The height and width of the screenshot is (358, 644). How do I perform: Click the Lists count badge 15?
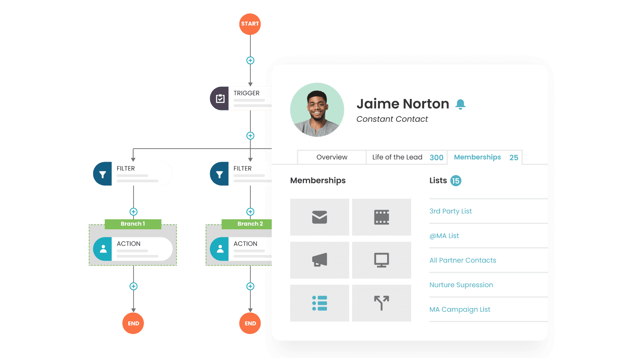coord(456,181)
